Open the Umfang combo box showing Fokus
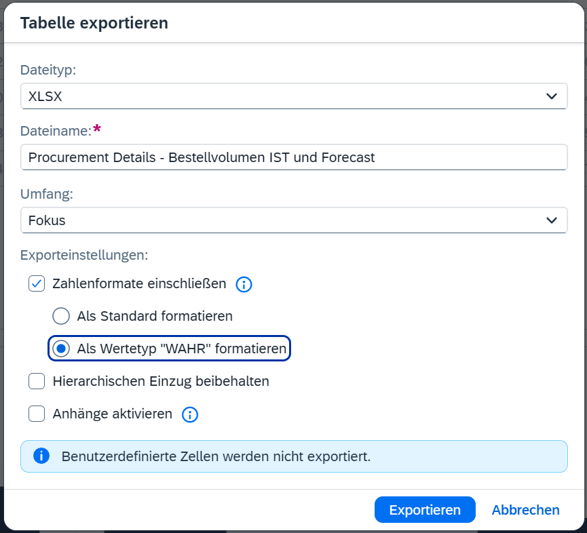This screenshot has height=533, width=587. (294, 220)
